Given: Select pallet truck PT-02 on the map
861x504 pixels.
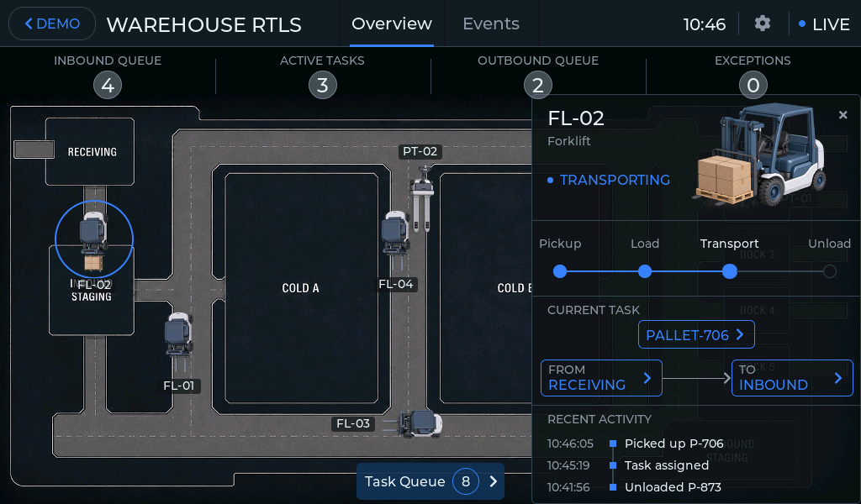Looking at the screenshot, I should [422, 198].
